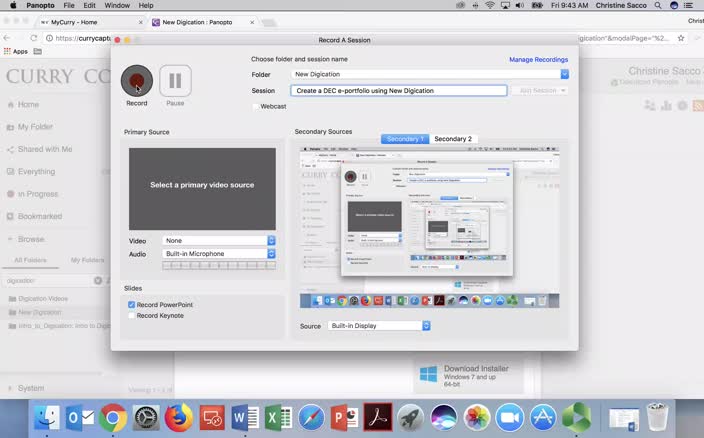The width and height of the screenshot is (704, 438).
Task: Open Spotlight search in the menu bar
Action: (x=658, y=5)
